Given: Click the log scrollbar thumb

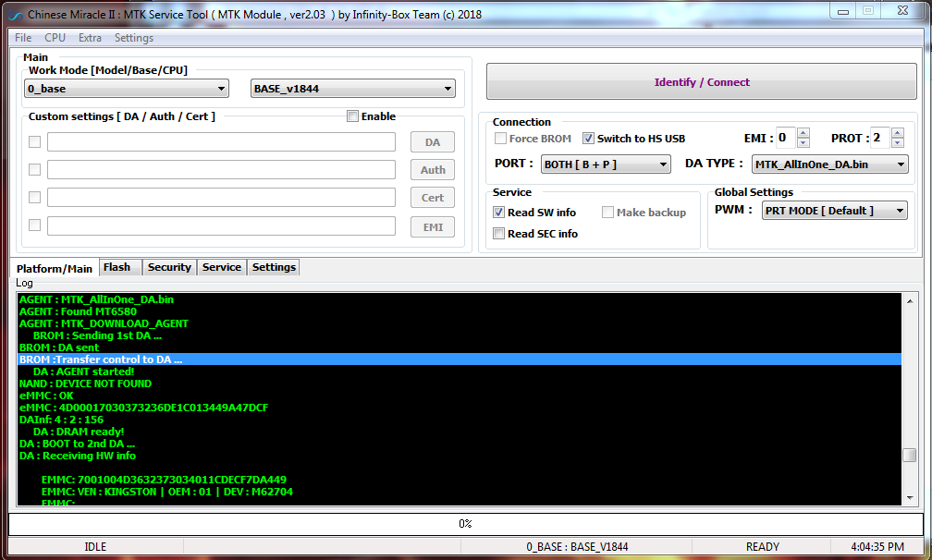Looking at the screenshot, I should tap(910, 455).
